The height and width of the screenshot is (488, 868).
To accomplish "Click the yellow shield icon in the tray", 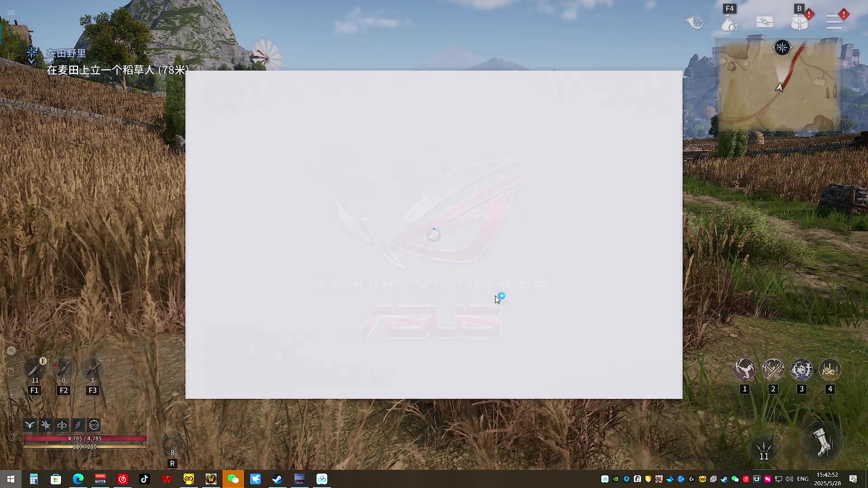I will point(648,479).
